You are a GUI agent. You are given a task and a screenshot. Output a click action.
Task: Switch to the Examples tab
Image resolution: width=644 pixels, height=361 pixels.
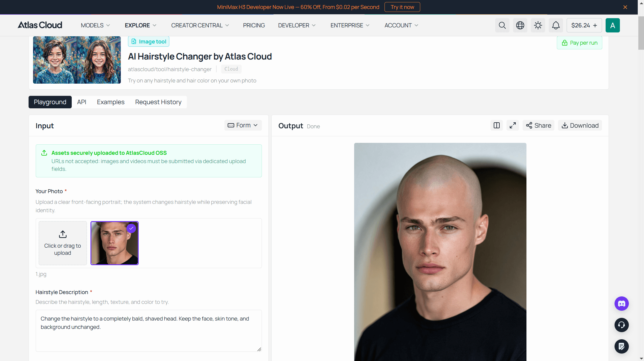click(x=111, y=102)
